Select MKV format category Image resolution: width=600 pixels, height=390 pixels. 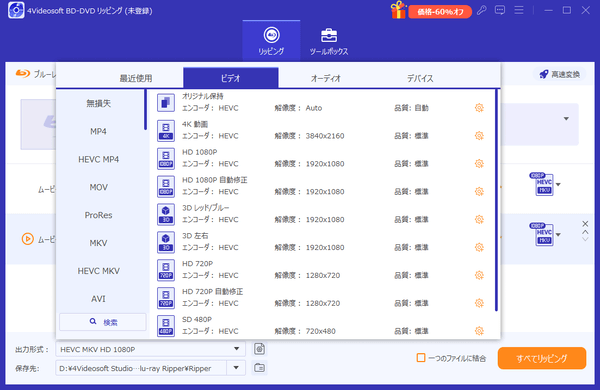pos(99,243)
